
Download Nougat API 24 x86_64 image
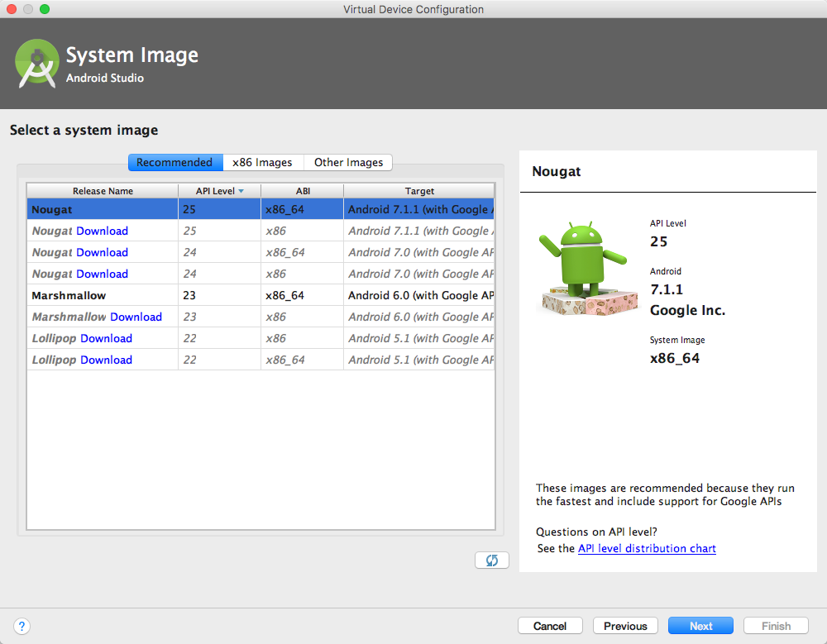(103, 253)
